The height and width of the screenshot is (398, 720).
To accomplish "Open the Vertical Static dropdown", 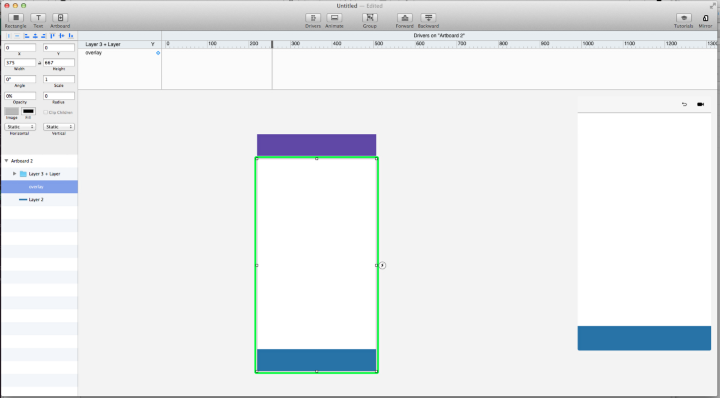I will click(x=59, y=127).
